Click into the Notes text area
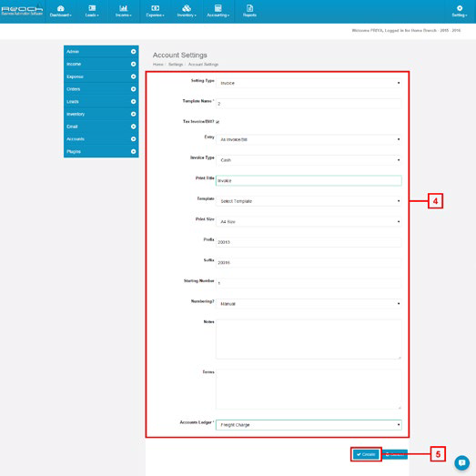This screenshot has width=476, height=476. (x=309, y=339)
